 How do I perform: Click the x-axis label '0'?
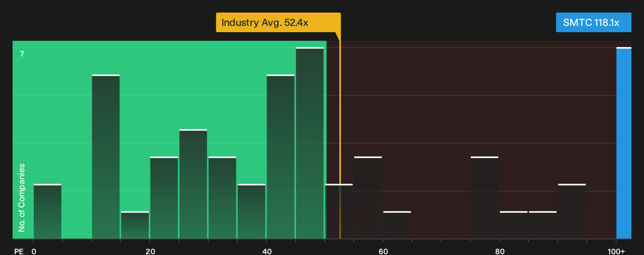(x=34, y=251)
